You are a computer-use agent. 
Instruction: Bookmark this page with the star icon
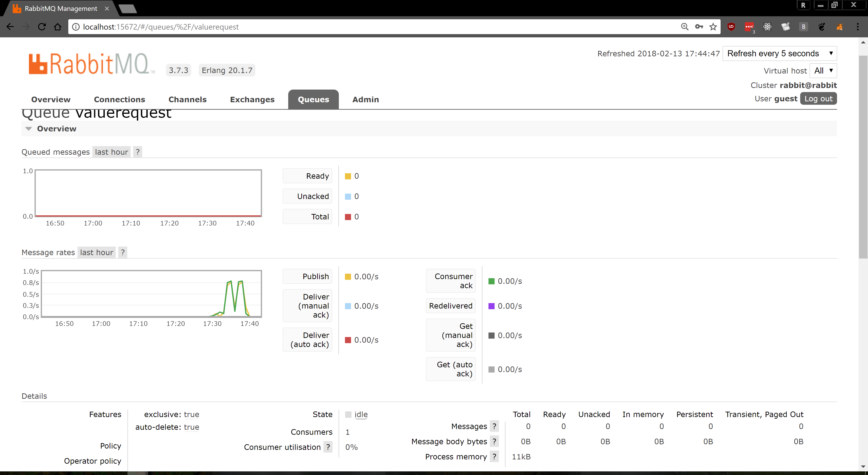[713, 27]
